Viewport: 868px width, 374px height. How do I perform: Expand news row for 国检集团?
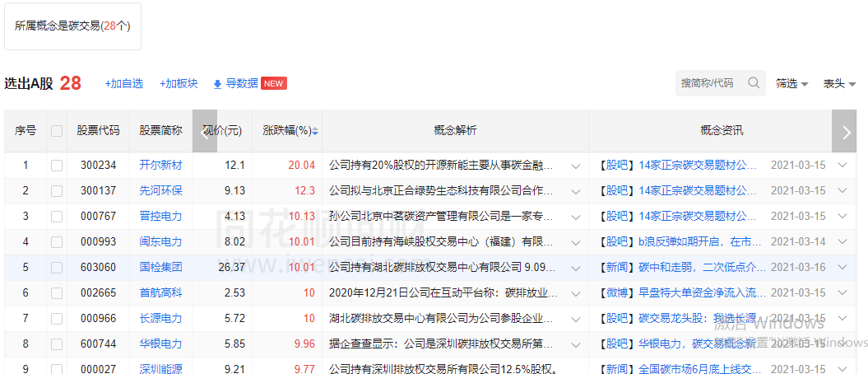coord(842,268)
